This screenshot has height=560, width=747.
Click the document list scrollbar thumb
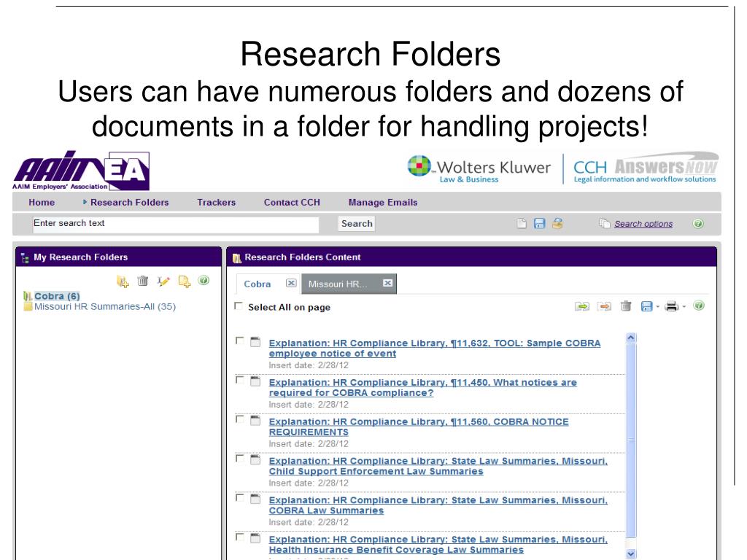631,440
